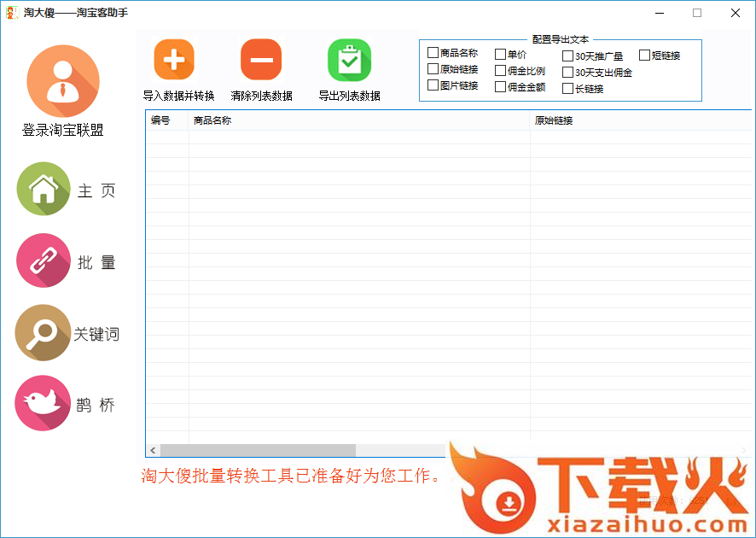Click the 登录淘宝联盟 user avatar icon

[63, 81]
